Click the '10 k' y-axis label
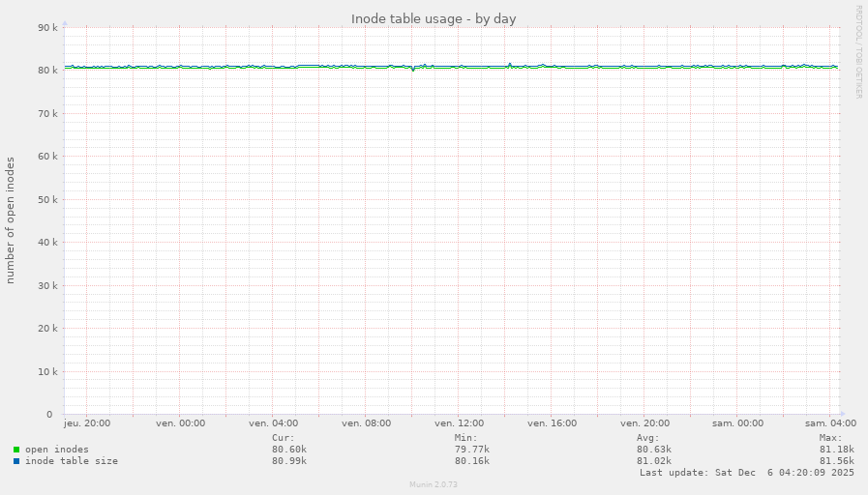This screenshot has height=495, width=868. [x=47, y=371]
